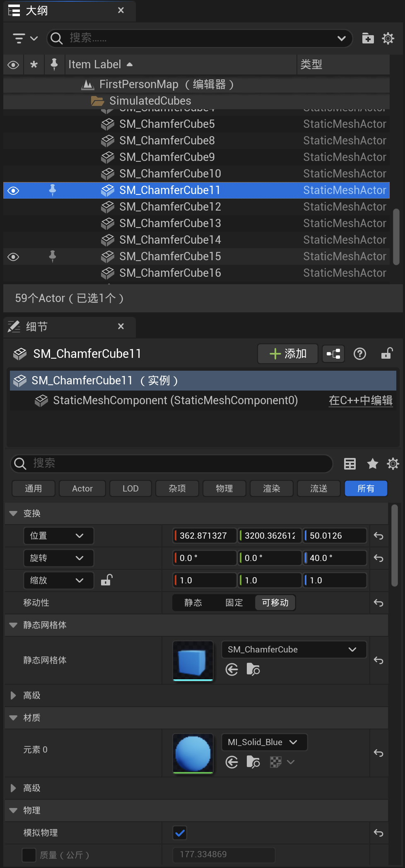Image resolution: width=405 pixels, height=868 pixels.
Task: Show only favorites with star icon
Action: pyautogui.click(x=373, y=464)
